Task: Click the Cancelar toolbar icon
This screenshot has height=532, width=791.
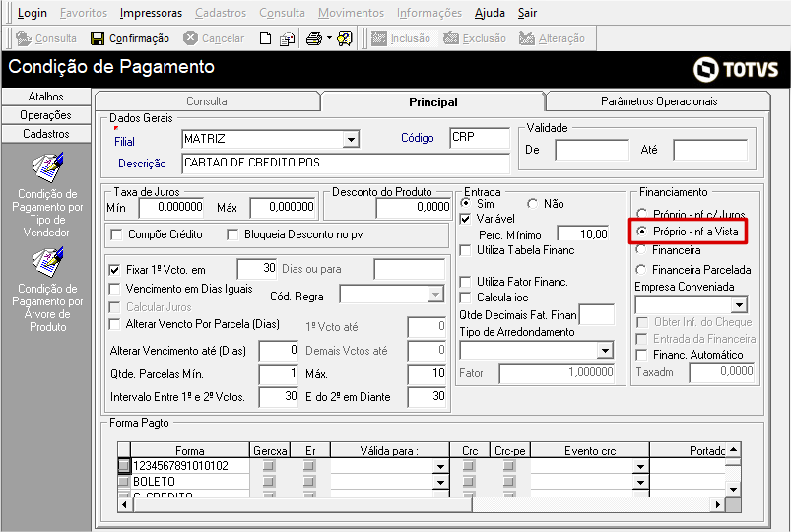Action: coord(190,38)
